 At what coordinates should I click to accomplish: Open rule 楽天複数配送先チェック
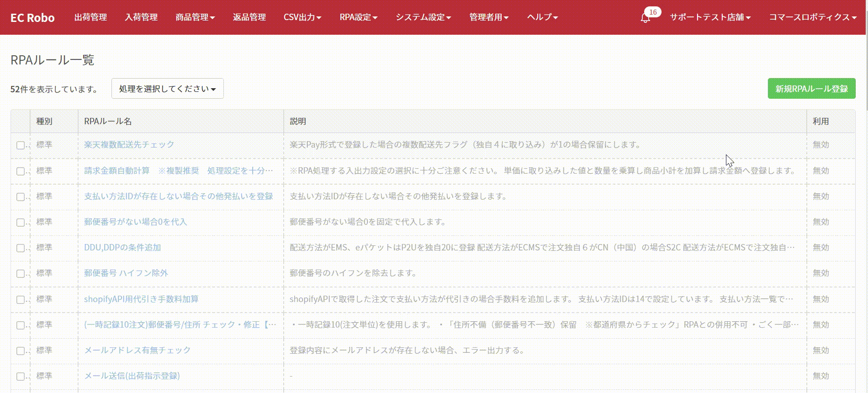tap(129, 144)
